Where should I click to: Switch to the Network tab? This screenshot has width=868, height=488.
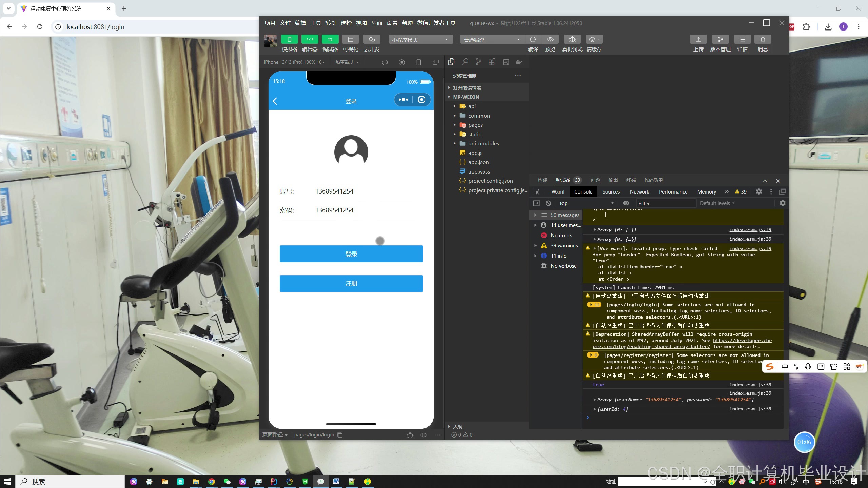(x=639, y=191)
